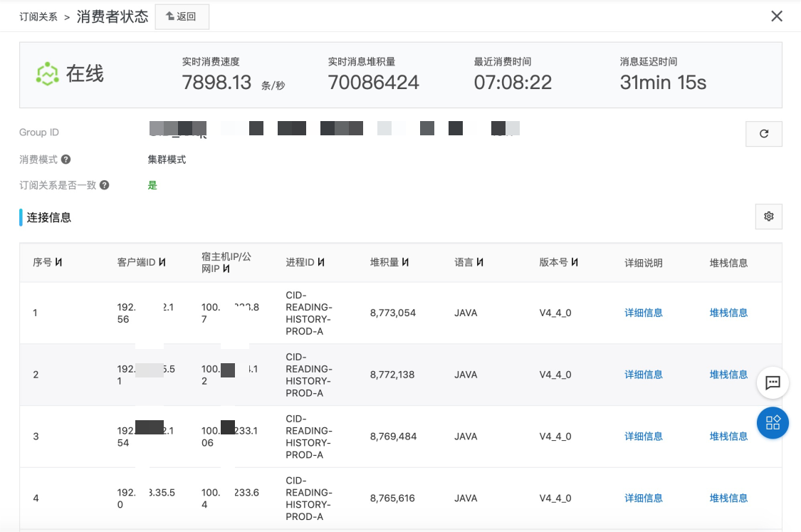Click V4_4_0 in row 2

coord(555,375)
